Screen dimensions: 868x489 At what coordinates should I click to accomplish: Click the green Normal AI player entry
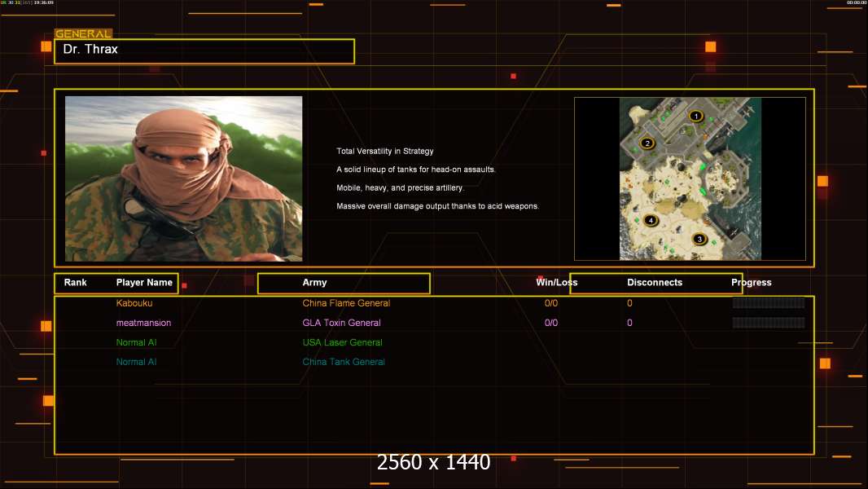coord(136,342)
